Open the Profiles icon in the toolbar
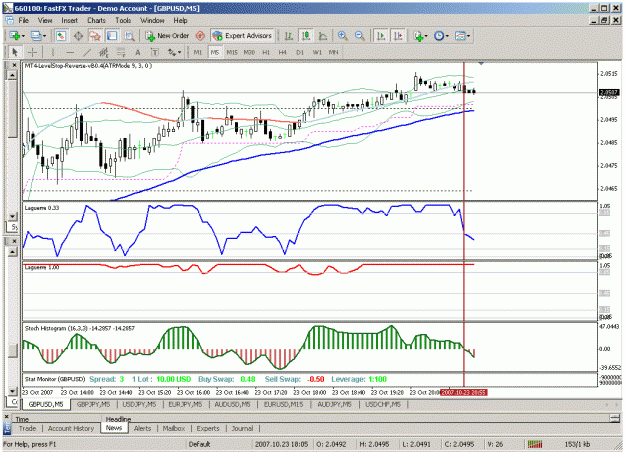Viewport: 625px width, 452px height. point(36,36)
